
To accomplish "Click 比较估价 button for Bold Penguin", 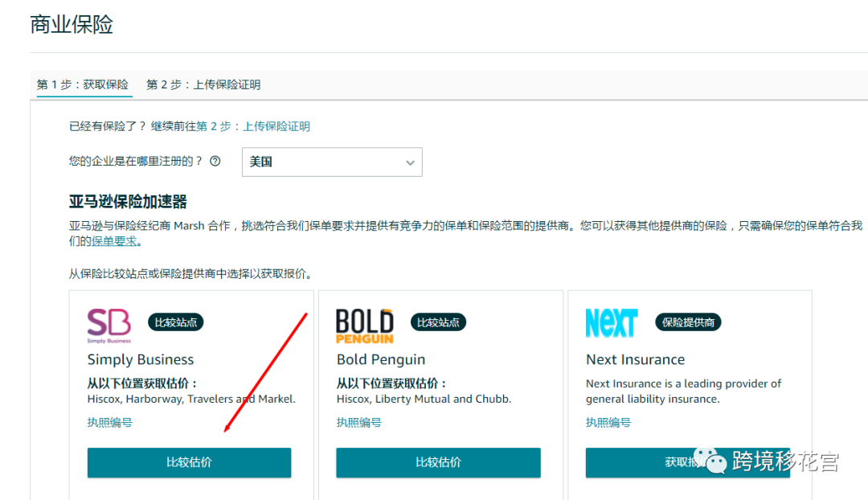I will [x=439, y=462].
